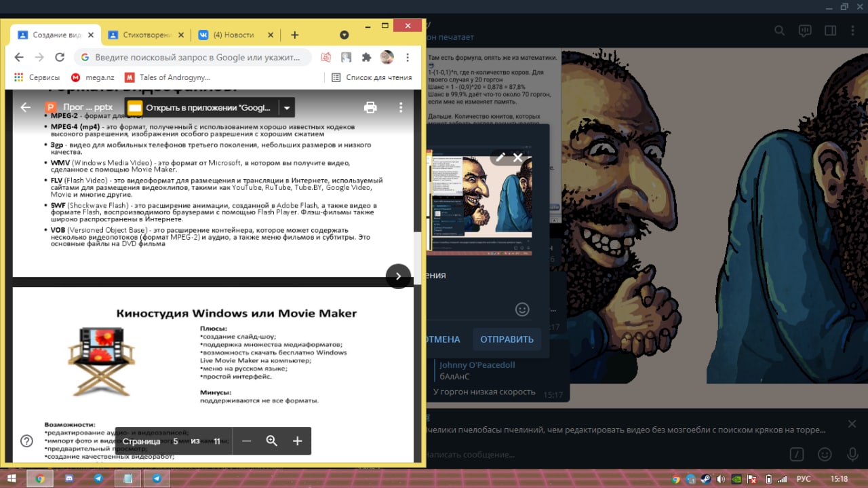This screenshot has width=868, height=488.
Task: Edit the attached image with pencil icon
Action: pos(500,157)
